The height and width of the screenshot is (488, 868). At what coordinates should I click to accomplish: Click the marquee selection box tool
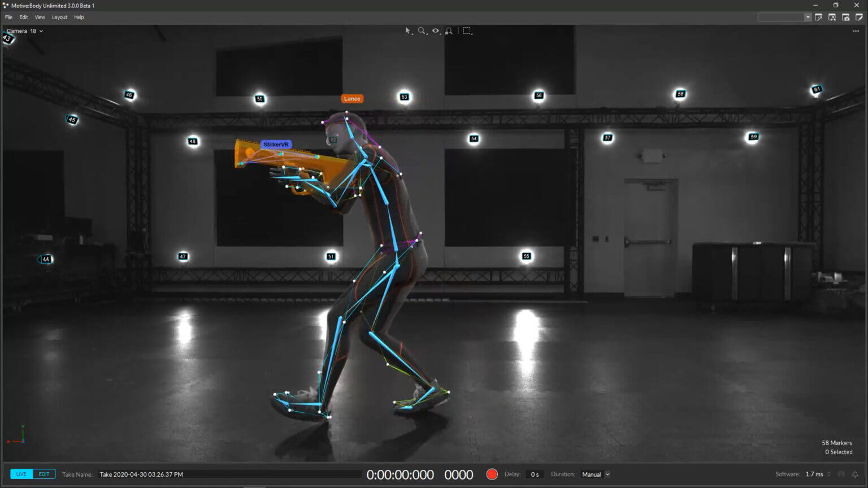pos(467,31)
